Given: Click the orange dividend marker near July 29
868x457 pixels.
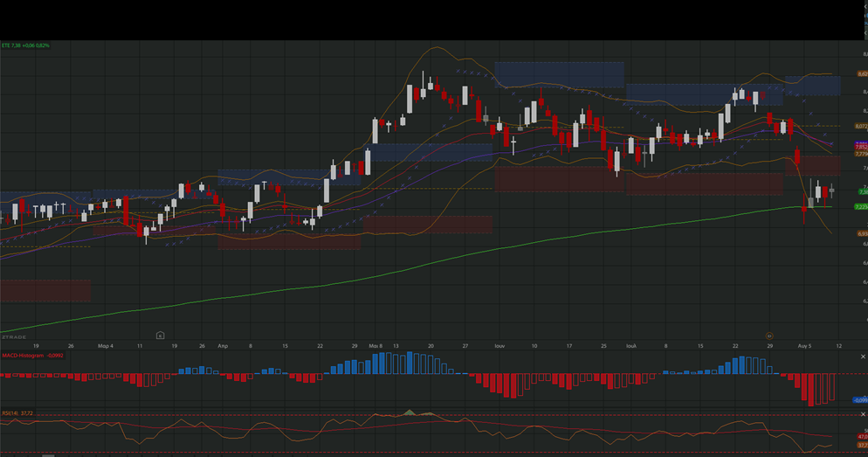Looking at the screenshot, I should pos(769,336).
